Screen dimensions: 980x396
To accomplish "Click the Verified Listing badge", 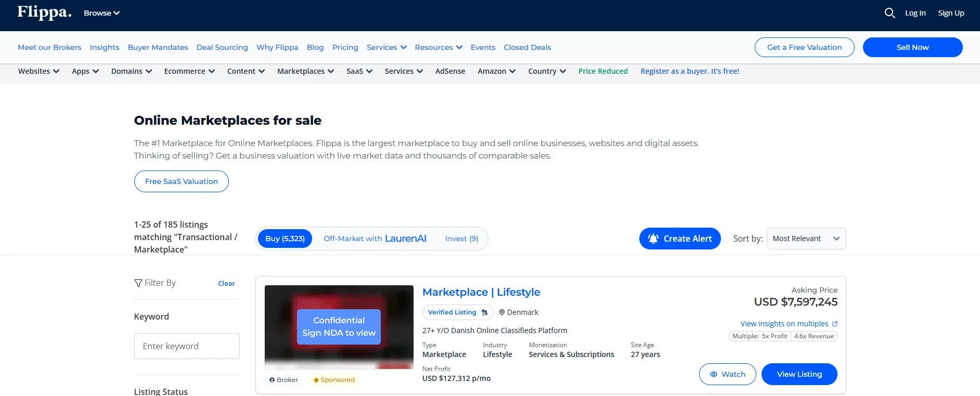I will pos(457,312).
